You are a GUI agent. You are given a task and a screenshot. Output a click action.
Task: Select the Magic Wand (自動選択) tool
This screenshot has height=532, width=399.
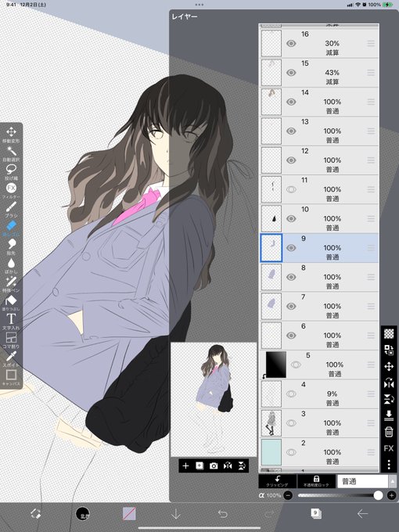pyautogui.click(x=11, y=153)
